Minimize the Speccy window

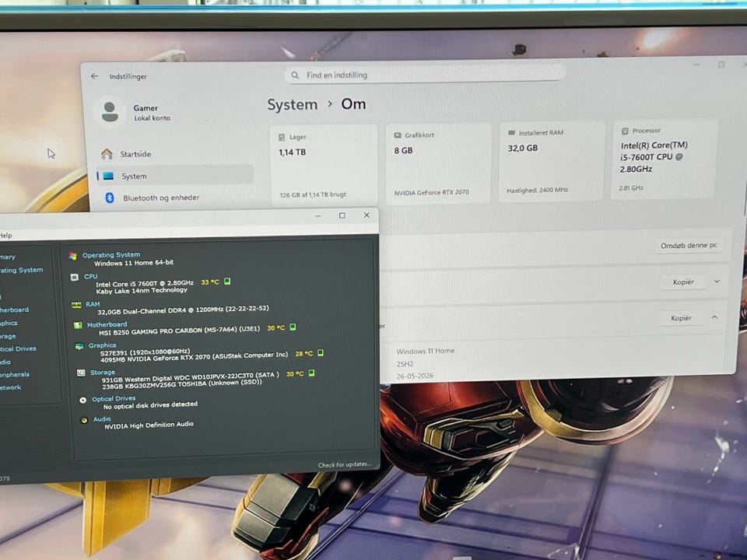coord(317,216)
